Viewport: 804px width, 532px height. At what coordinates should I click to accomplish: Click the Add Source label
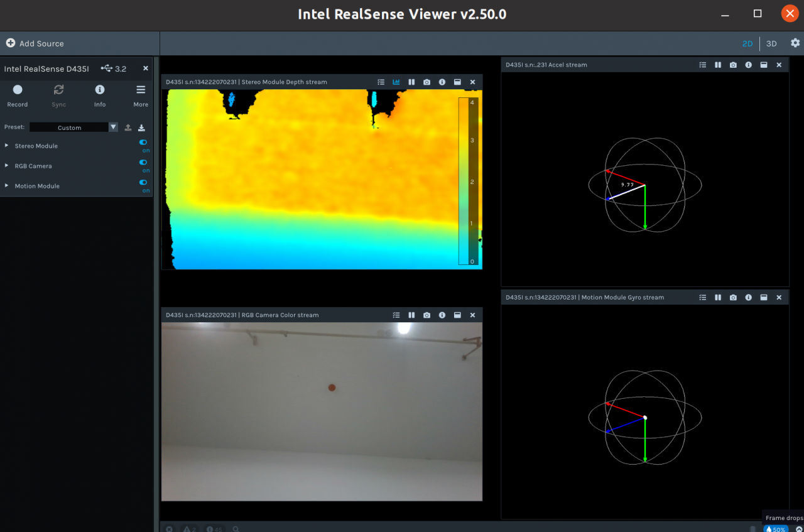click(x=41, y=43)
